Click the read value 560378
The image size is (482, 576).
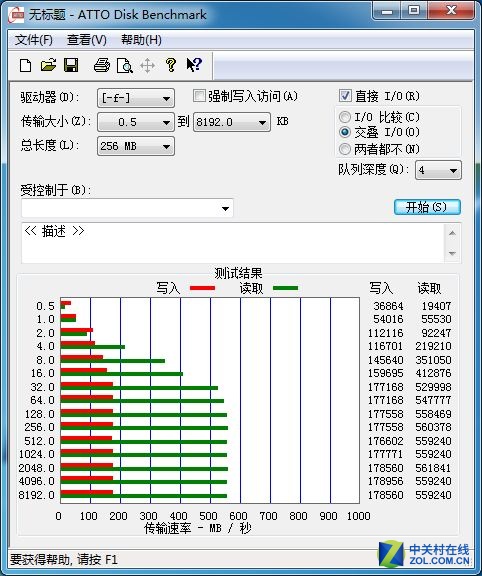click(433, 427)
